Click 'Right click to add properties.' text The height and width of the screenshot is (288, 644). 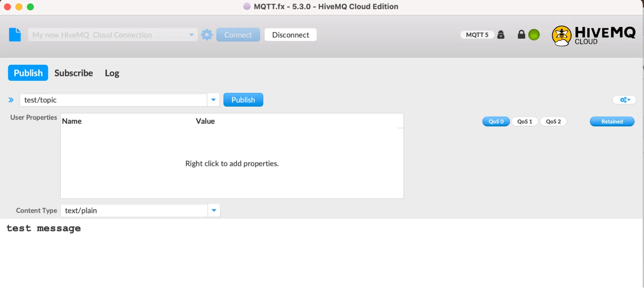pyautogui.click(x=232, y=163)
